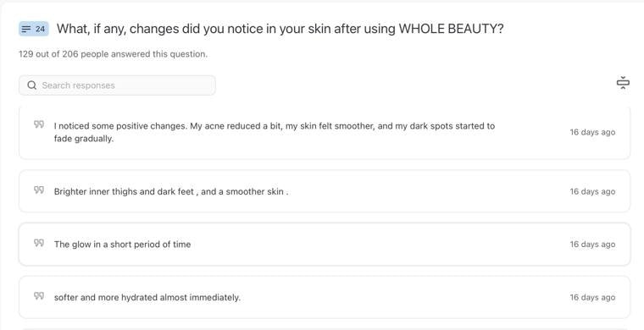Click quote icon beside glow response
The height and width of the screenshot is (330, 644).
[x=39, y=243]
